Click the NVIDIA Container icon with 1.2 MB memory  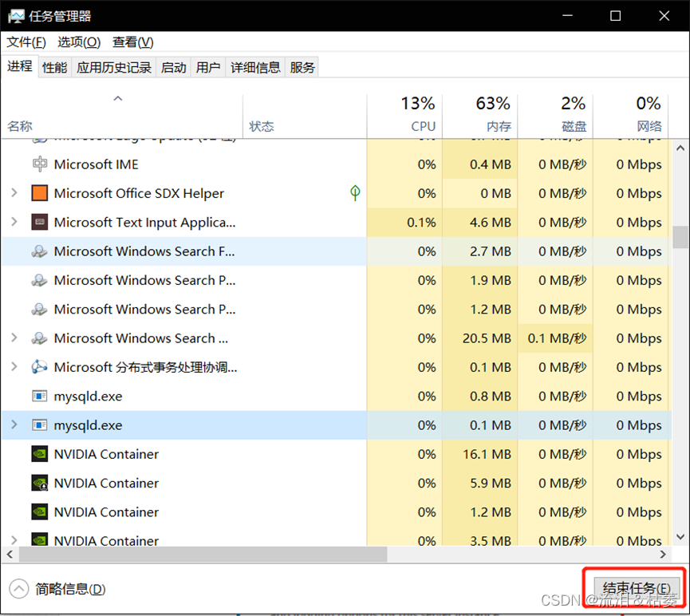(x=40, y=512)
